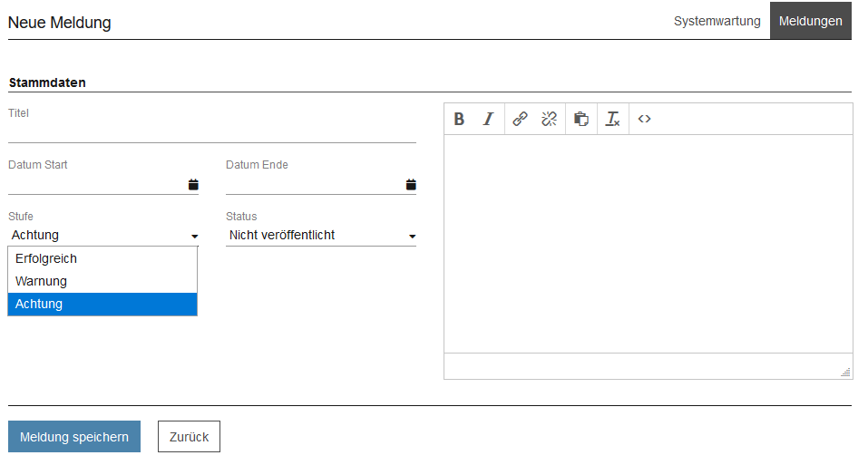Open the source code view icon
The height and width of the screenshot is (465, 868).
[x=644, y=119]
